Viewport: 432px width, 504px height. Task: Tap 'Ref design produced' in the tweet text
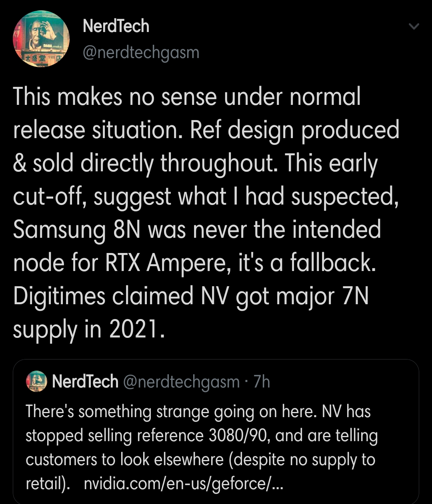coord(294,130)
